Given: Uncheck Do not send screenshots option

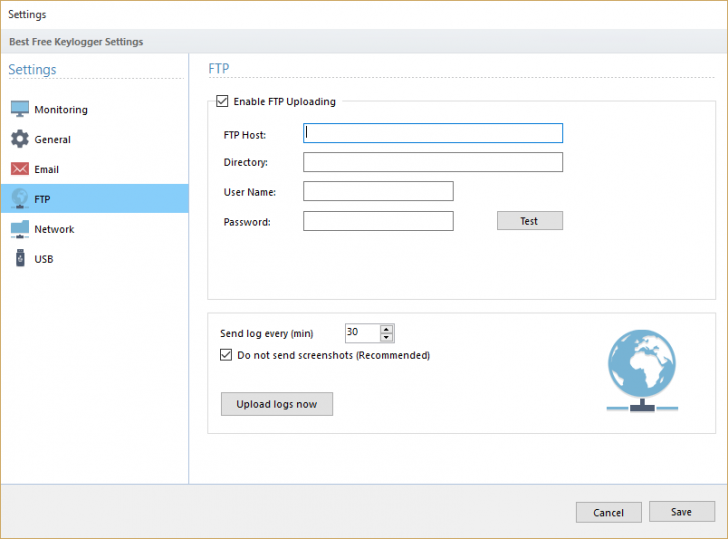Looking at the screenshot, I should tap(226, 355).
